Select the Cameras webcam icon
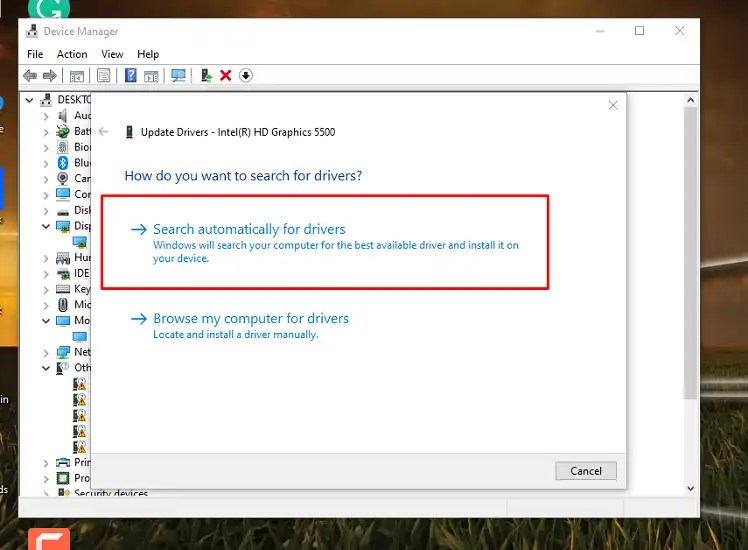This screenshot has width=748, height=550. coord(62,178)
